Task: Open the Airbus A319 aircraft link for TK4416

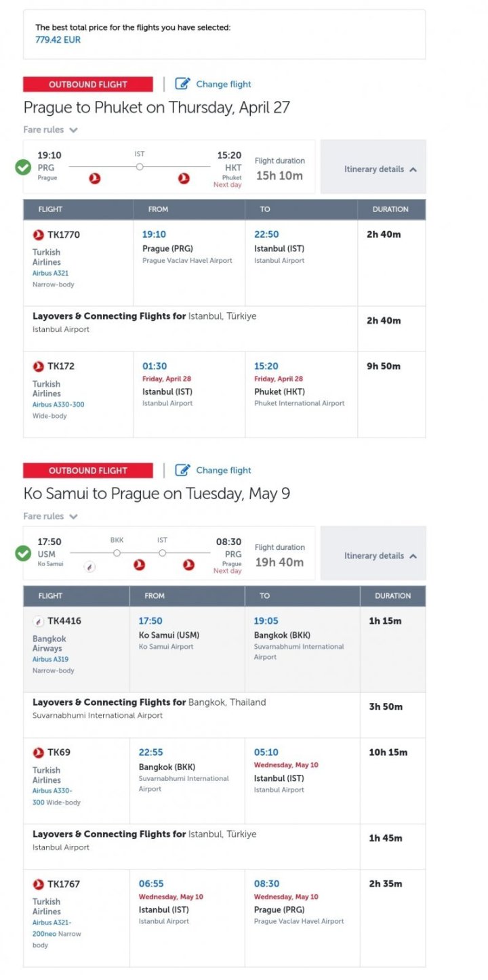Action: tap(50, 659)
